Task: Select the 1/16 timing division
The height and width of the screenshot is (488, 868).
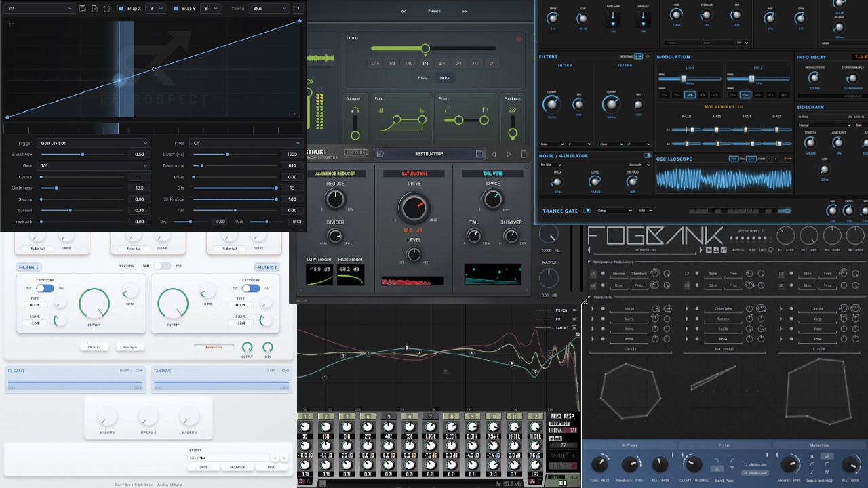Action: [x=375, y=64]
